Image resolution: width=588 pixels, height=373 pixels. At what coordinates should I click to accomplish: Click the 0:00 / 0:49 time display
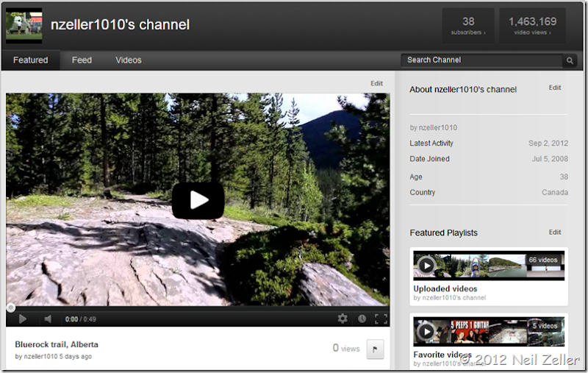click(x=81, y=319)
